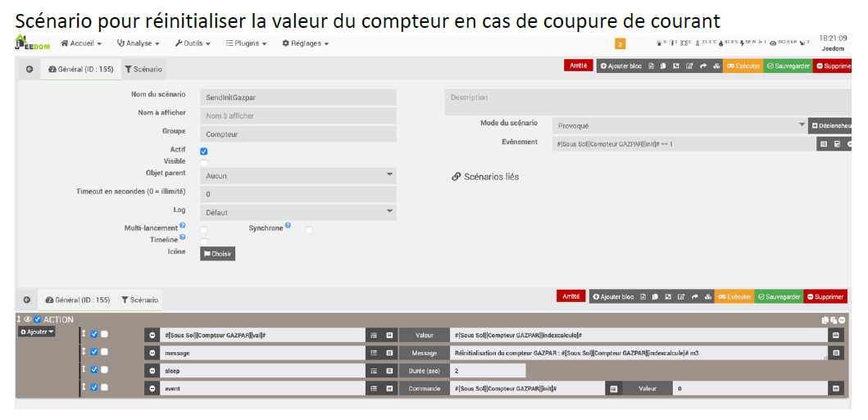Click Exécuter button above the ACTION block
The image size is (868, 420).
(x=734, y=296)
